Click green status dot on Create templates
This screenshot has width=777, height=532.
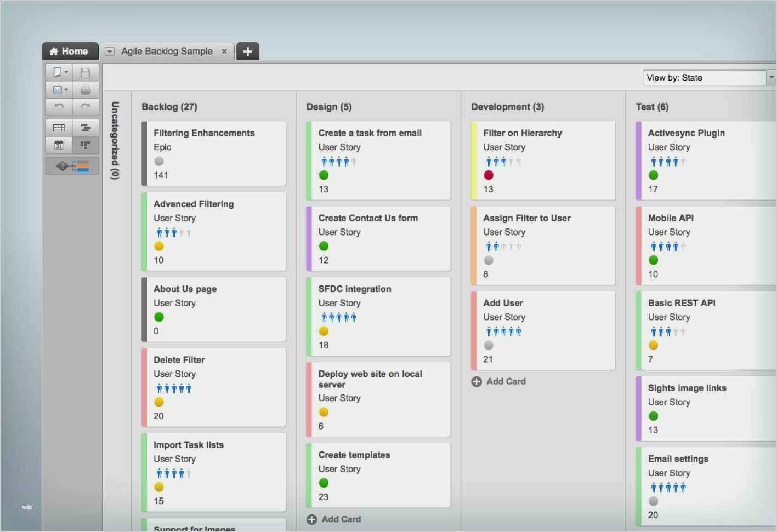click(x=324, y=483)
